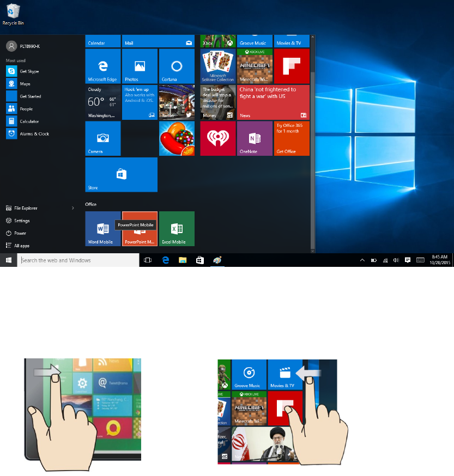Click the Get Office tile
The image size is (454, 476).
pos(292,138)
